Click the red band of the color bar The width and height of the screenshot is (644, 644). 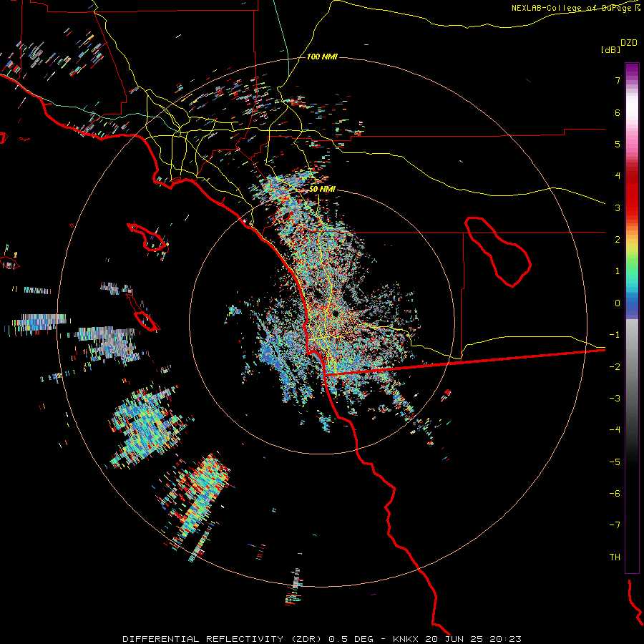click(632, 193)
